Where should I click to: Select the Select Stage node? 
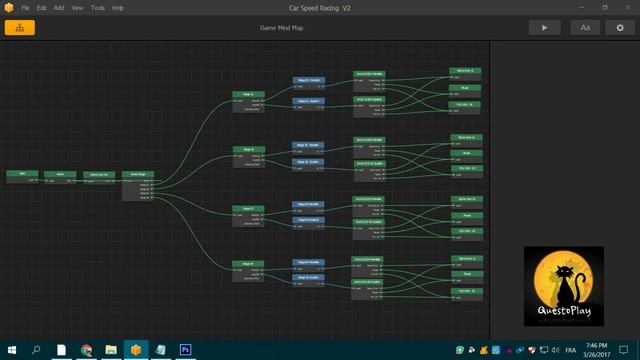pyautogui.click(x=138, y=186)
